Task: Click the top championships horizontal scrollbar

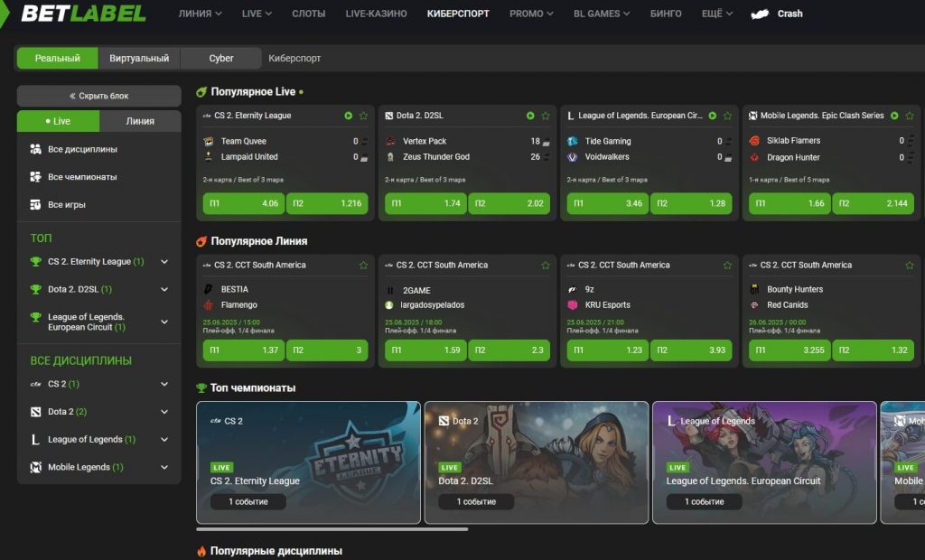Action: point(332,529)
